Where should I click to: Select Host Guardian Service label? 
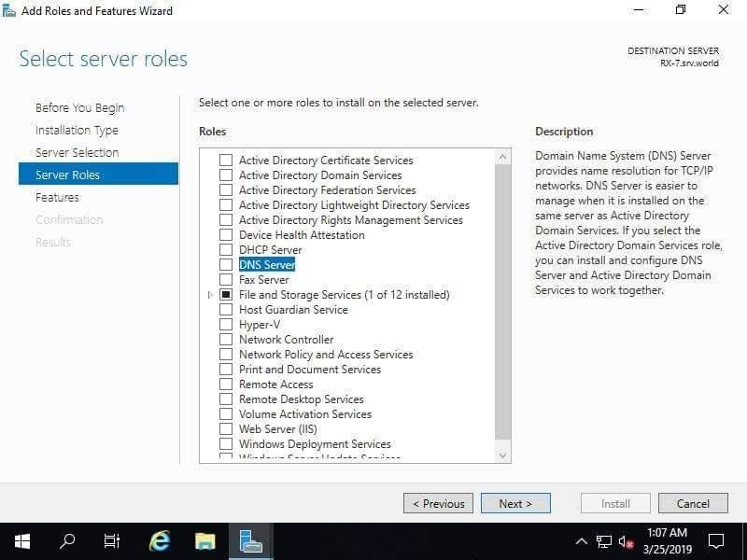click(293, 310)
